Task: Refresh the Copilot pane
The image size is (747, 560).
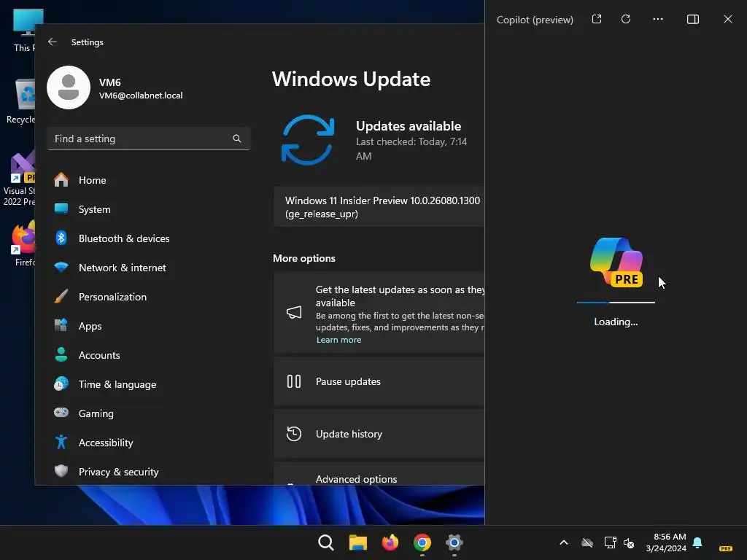Action: click(626, 19)
